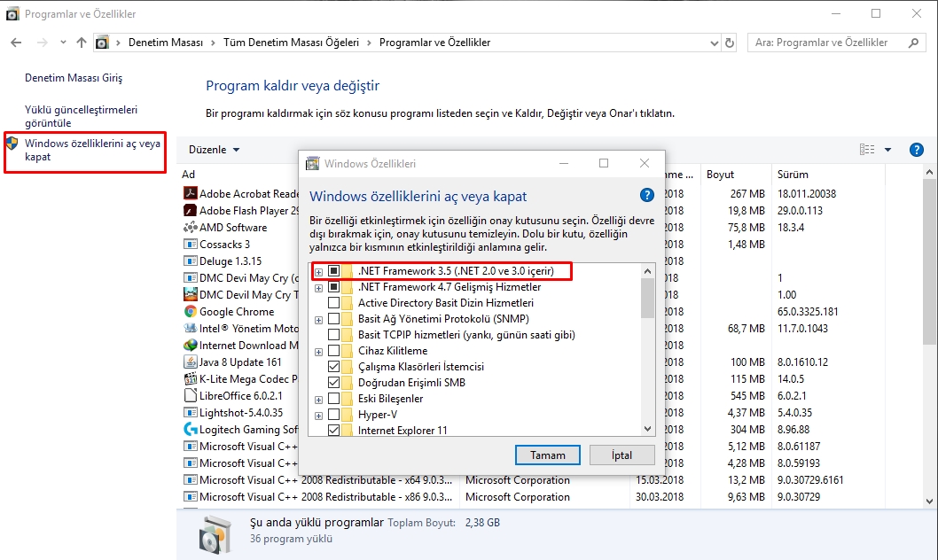Click the Adobe Flash Player icon
The image size is (938, 560).
coord(191,210)
